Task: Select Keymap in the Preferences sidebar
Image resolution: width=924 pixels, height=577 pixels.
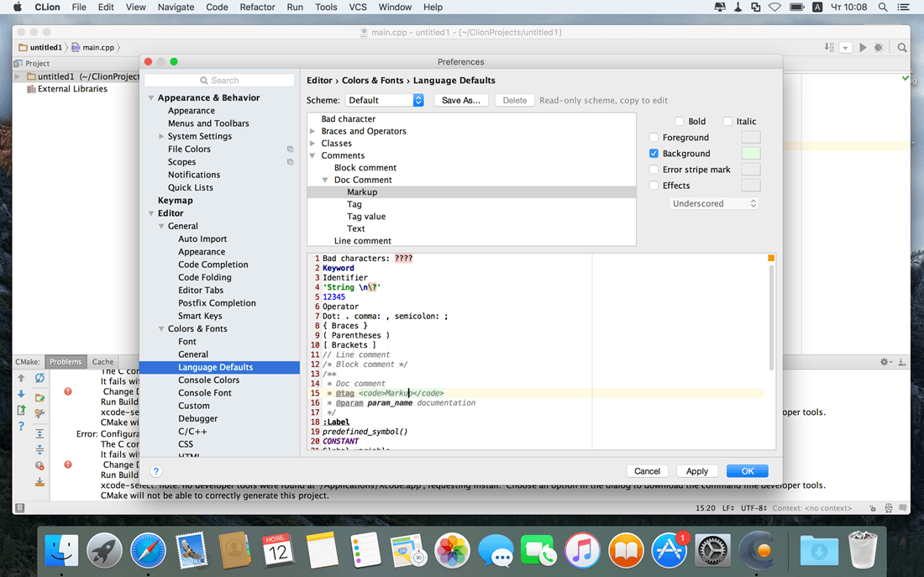Action: pyautogui.click(x=175, y=201)
